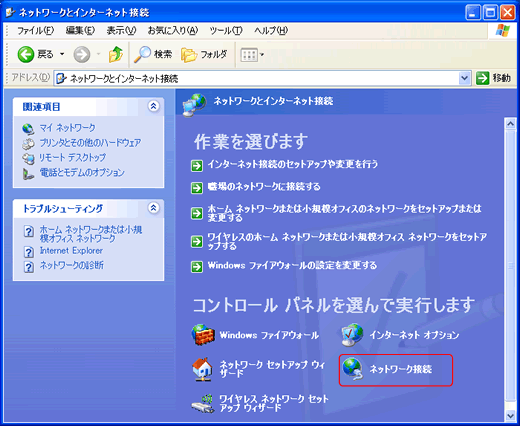Open ワイヤレス ネットワーク セットアップ ウィザード label
This screenshot has width=520, height=426.
coord(274,403)
